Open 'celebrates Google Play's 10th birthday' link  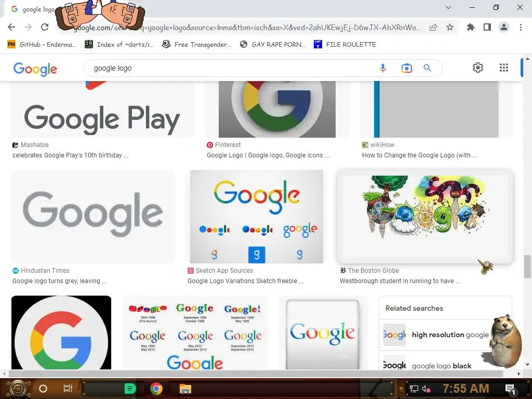(71, 155)
